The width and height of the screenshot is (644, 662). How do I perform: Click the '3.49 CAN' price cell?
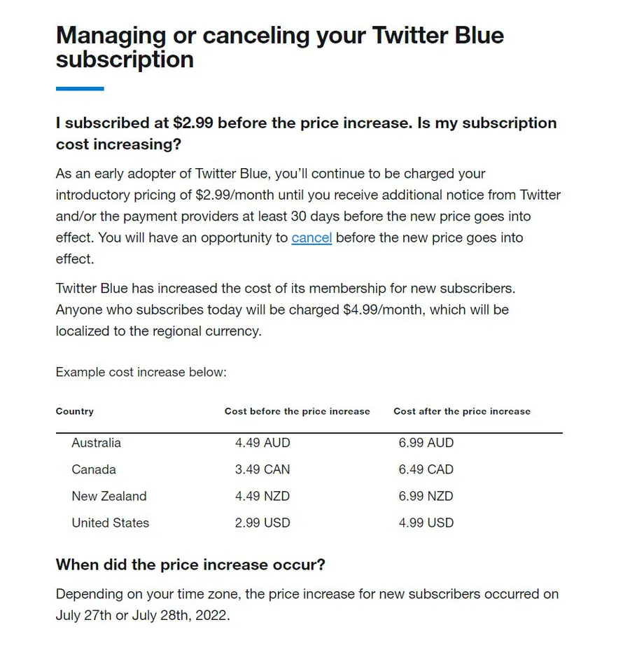(x=262, y=469)
